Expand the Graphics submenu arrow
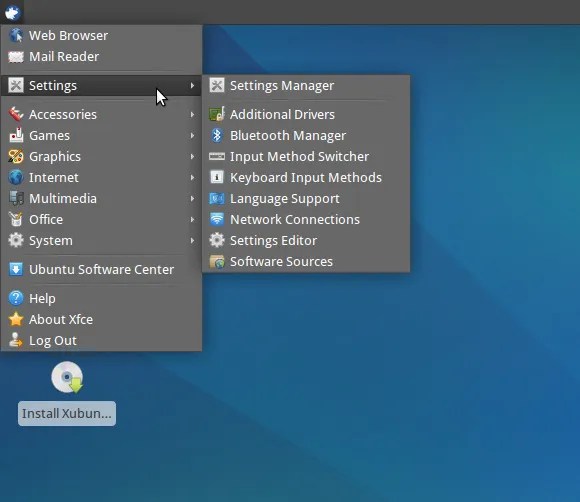This screenshot has height=502, width=580. pos(192,156)
